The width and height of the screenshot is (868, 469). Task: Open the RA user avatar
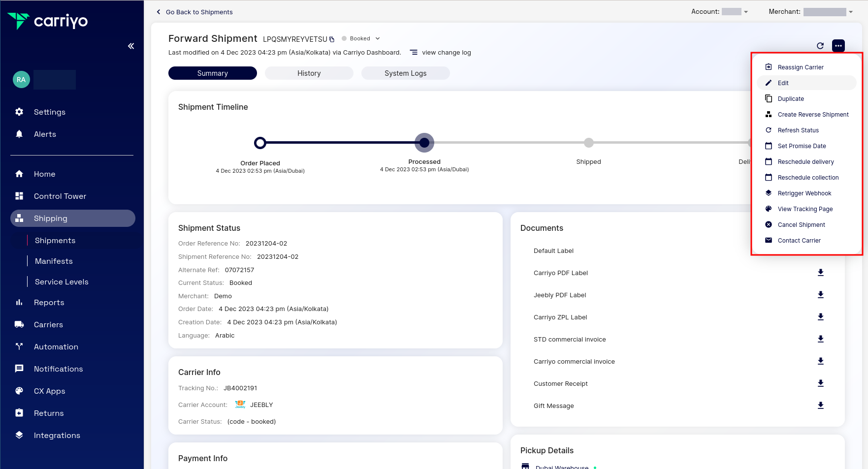click(x=21, y=79)
